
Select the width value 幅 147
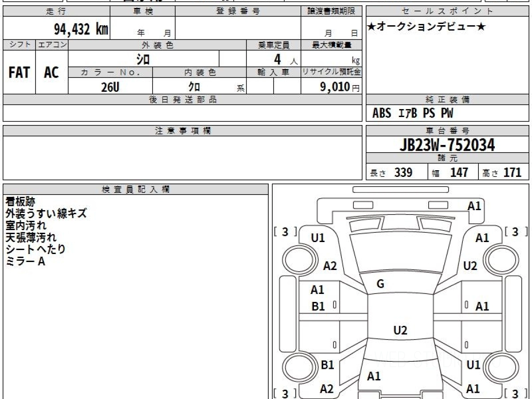click(450, 172)
